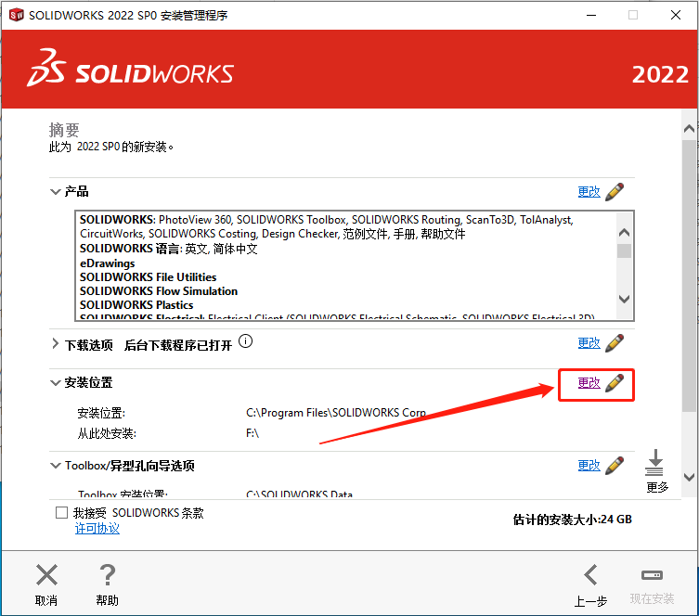Click the 更多 download arrow icon
Image resolution: width=699 pixels, height=616 pixels.
[x=654, y=463]
